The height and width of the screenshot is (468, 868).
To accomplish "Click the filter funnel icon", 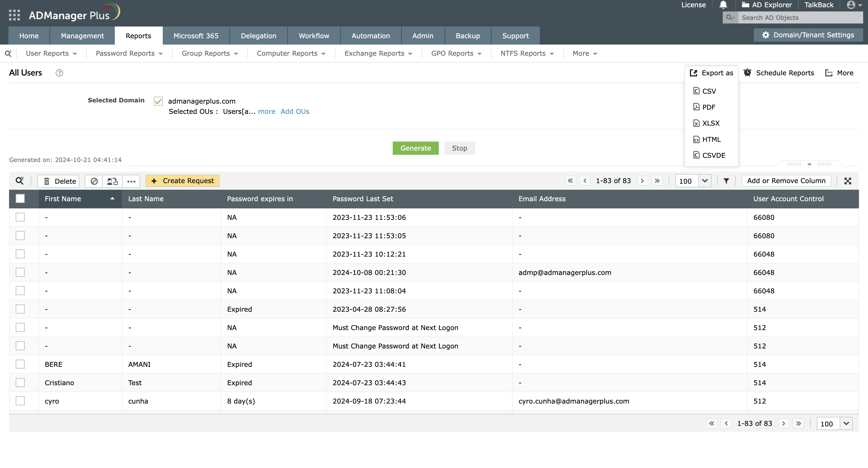I will tap(726, 181).
